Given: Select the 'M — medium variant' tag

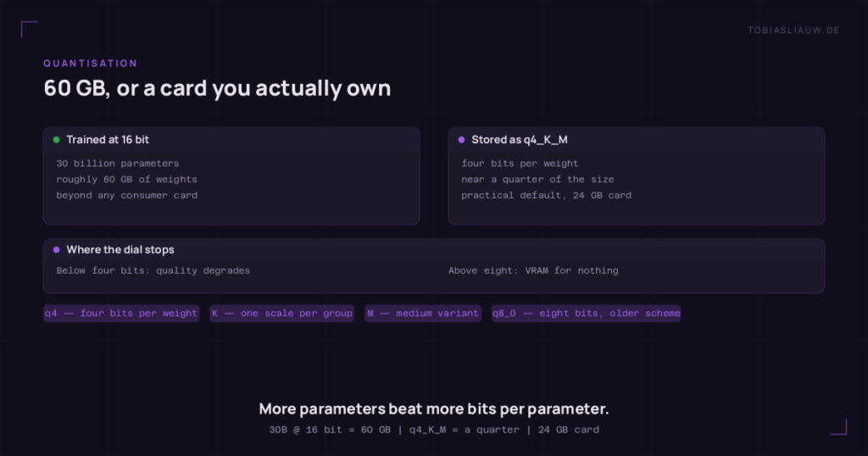Looking at the screenshot, I should 423,314.
